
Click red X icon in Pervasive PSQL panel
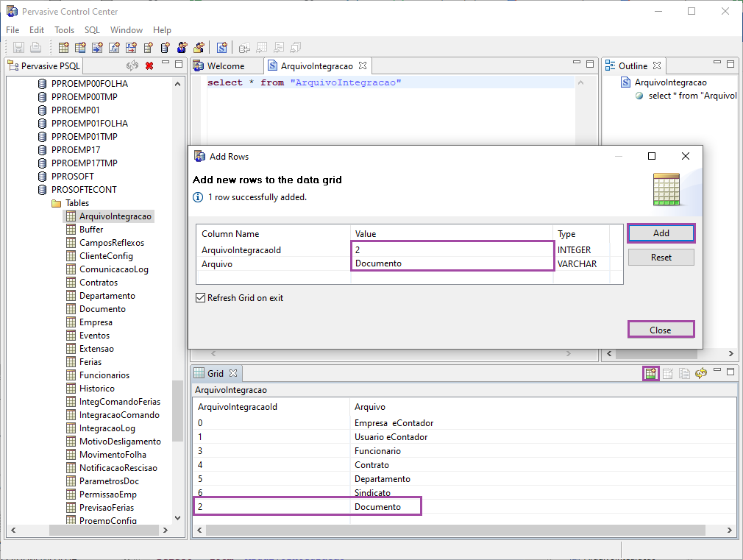149,66
